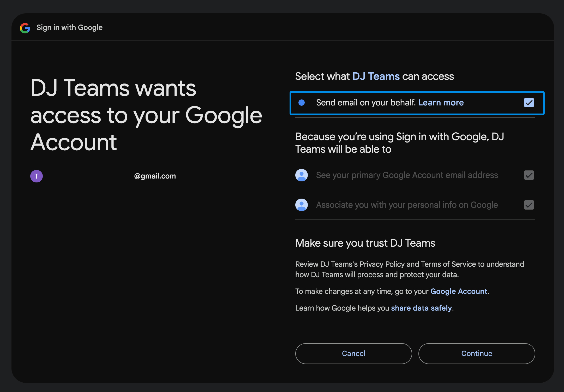The width and height of the screenshot is (564, 392).
Task: Click the blue dot beside Send email
Action: coord(302,103)
